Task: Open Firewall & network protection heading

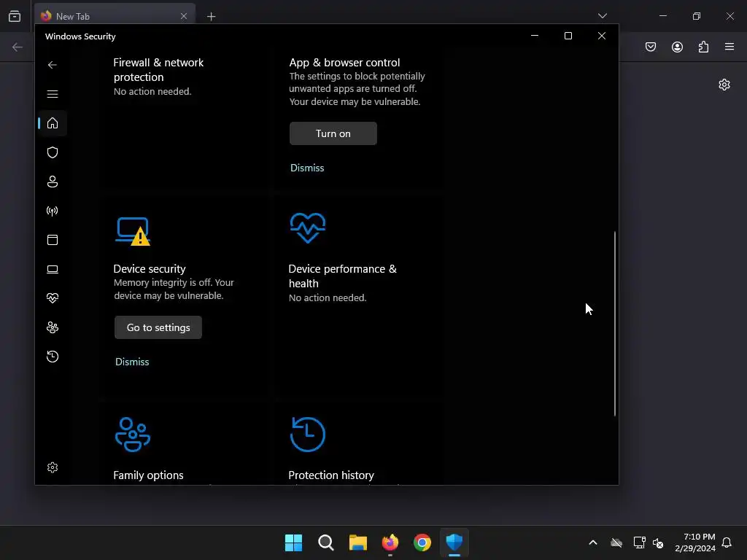Action: (x=158, y=70)
